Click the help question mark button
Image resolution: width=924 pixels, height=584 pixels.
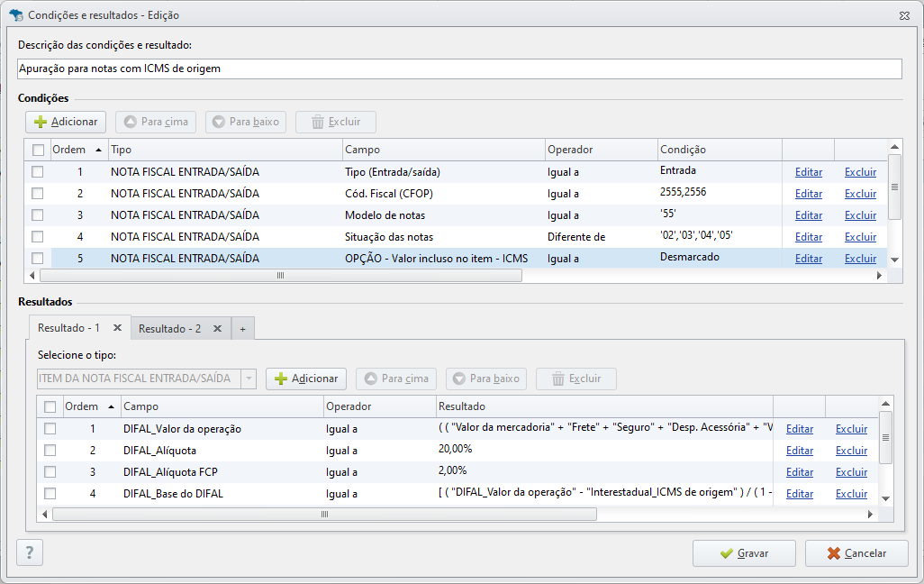(x=30, y=552)
